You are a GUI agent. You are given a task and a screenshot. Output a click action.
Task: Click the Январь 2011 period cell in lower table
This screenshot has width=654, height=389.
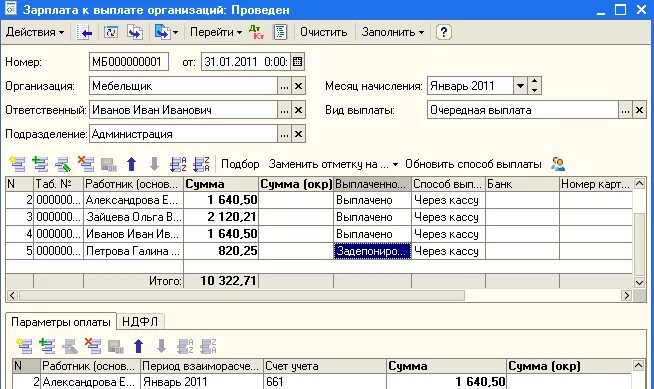[x=202, y=381]
